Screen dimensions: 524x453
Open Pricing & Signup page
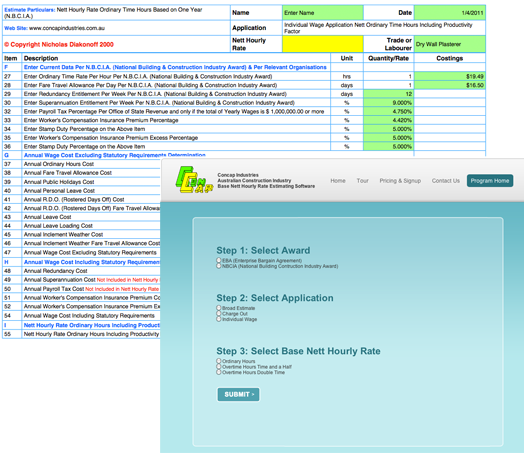click(400, 181)
